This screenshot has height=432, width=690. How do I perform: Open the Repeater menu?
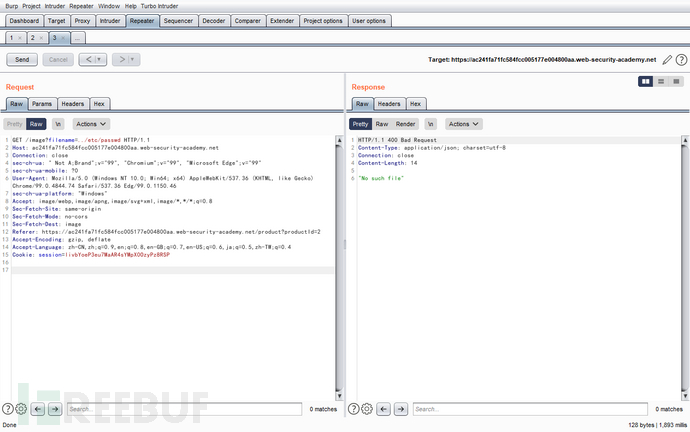(81, 6)
